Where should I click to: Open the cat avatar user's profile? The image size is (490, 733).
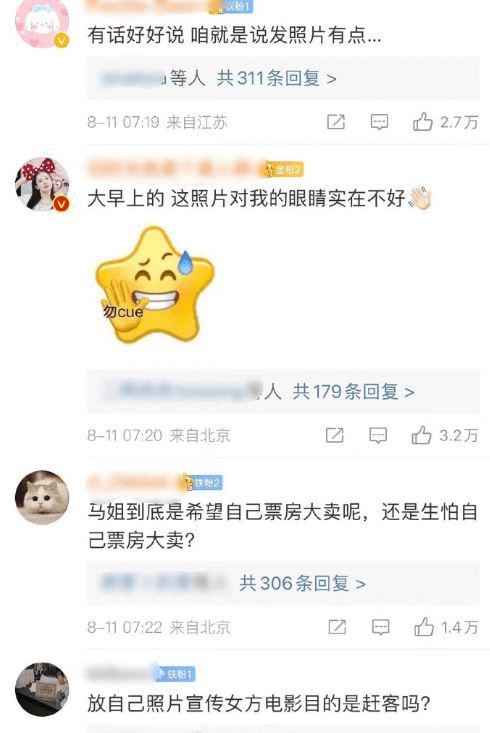[x=42, y=497]
